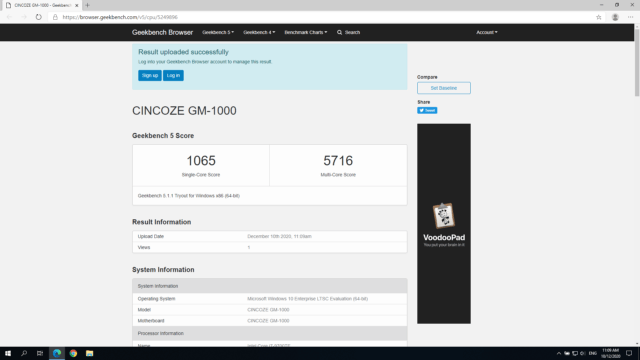Viewport: 640px width, 360px height.
Task: Launch Google Chrome from the taskbar
Action: point(73,353)
